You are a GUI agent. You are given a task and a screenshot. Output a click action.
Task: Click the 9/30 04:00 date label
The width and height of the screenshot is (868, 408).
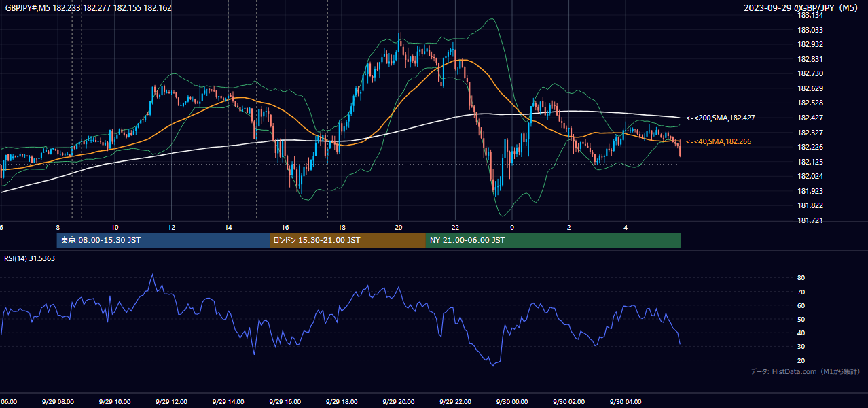click(x=625, y=402)
